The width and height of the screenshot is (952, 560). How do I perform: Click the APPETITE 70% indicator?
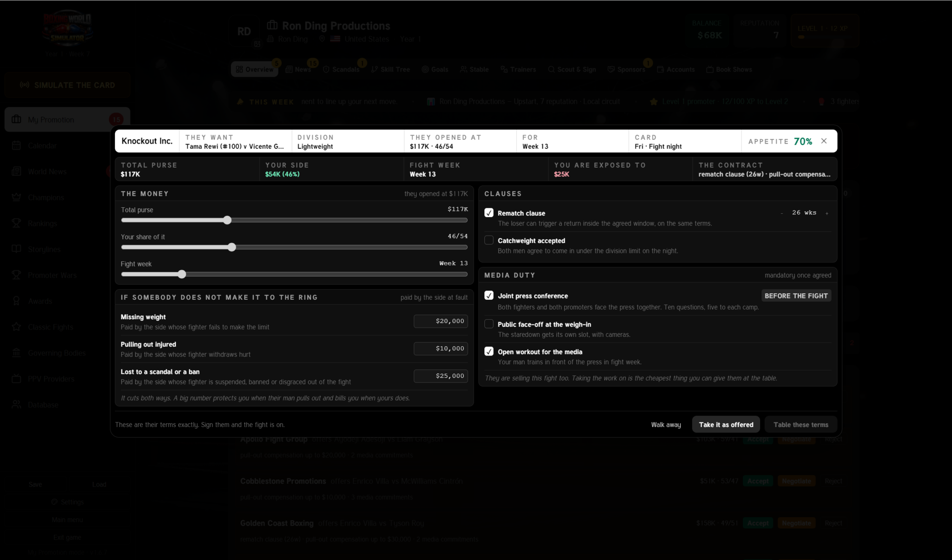coord(780,141)
